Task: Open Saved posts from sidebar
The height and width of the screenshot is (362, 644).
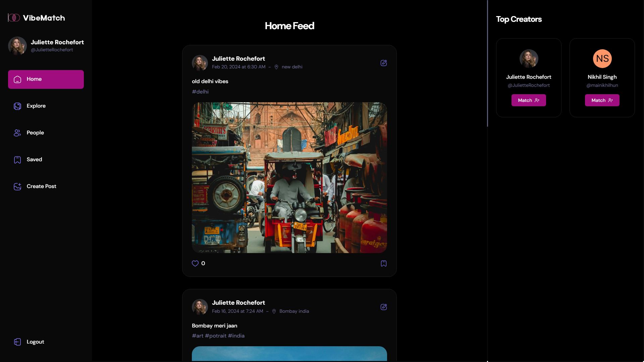Action: [x=34, y=160]
